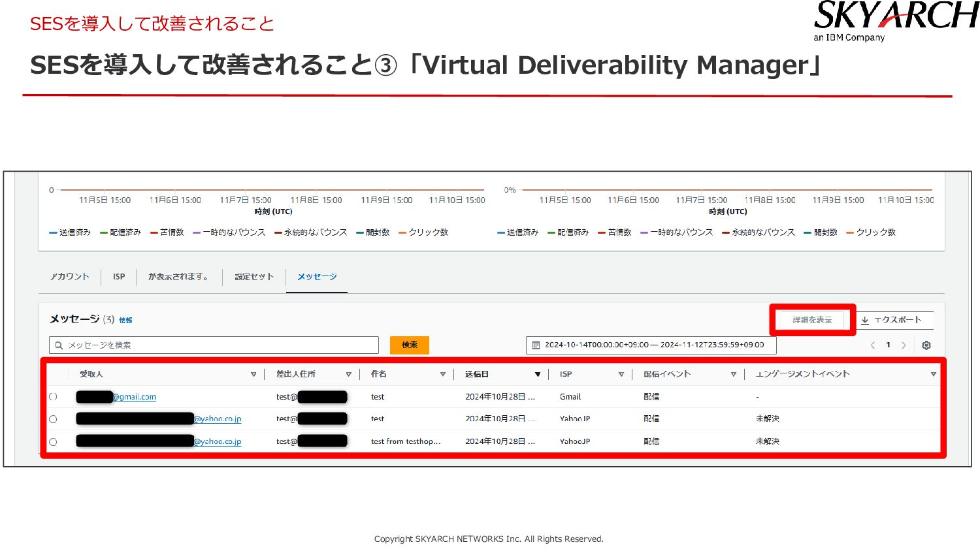Toggle 一時的なバウンス legend in left chart
The width and height of the screenshot is (980, 551).
point(229,232)
